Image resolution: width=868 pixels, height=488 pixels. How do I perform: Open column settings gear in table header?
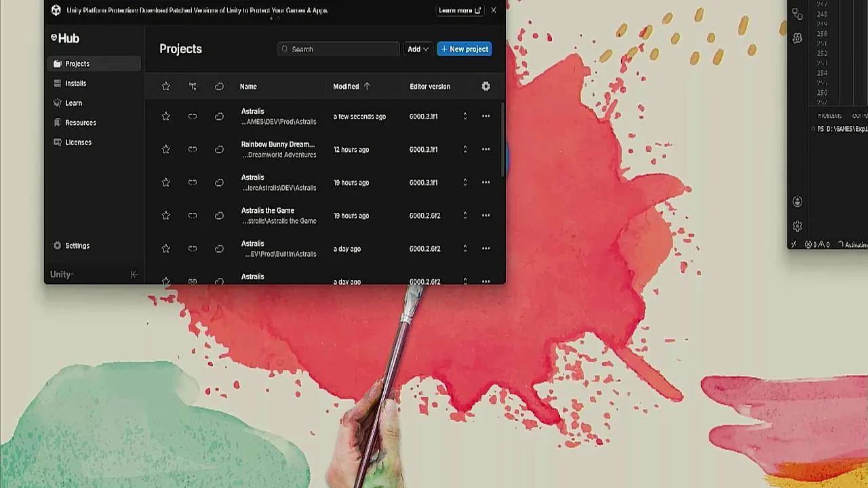click(x=486, y=86)
